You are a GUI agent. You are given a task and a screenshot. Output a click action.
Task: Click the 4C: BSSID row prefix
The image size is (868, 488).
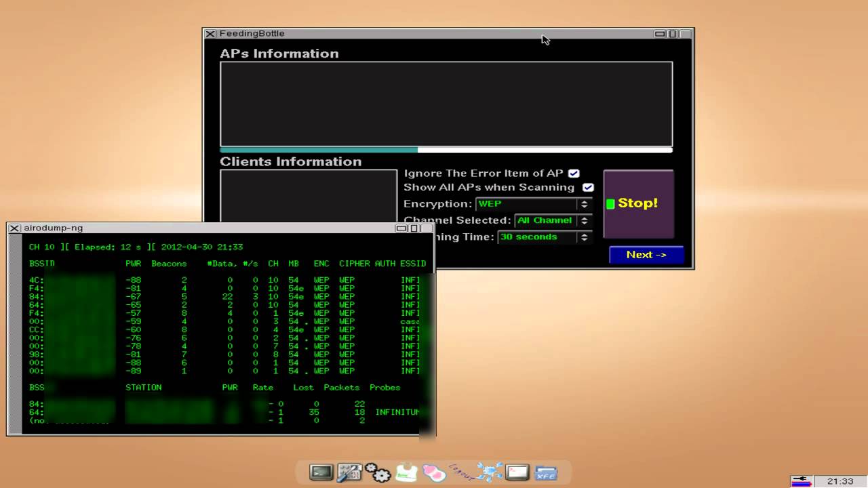[x=37, y=280]
